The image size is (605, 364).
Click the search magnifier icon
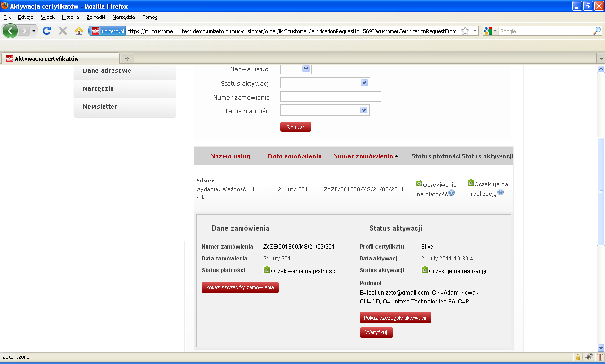pos(597,31)
